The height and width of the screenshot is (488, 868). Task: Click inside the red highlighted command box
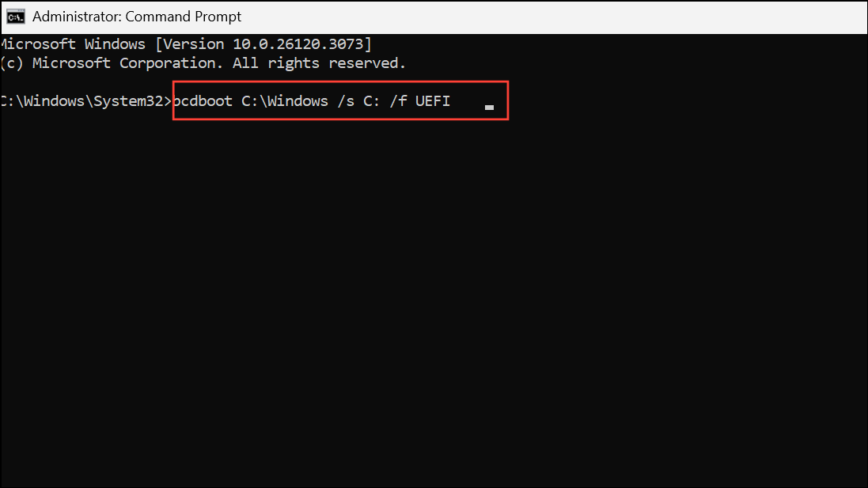[340, 100]
